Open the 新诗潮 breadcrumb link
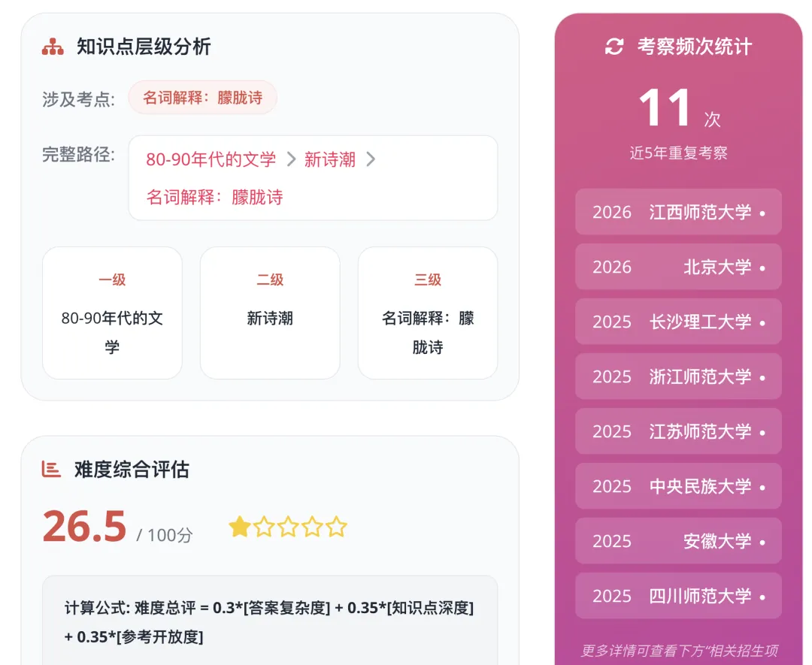This screenshot has width=812, height=665. [x=329, y=159]
